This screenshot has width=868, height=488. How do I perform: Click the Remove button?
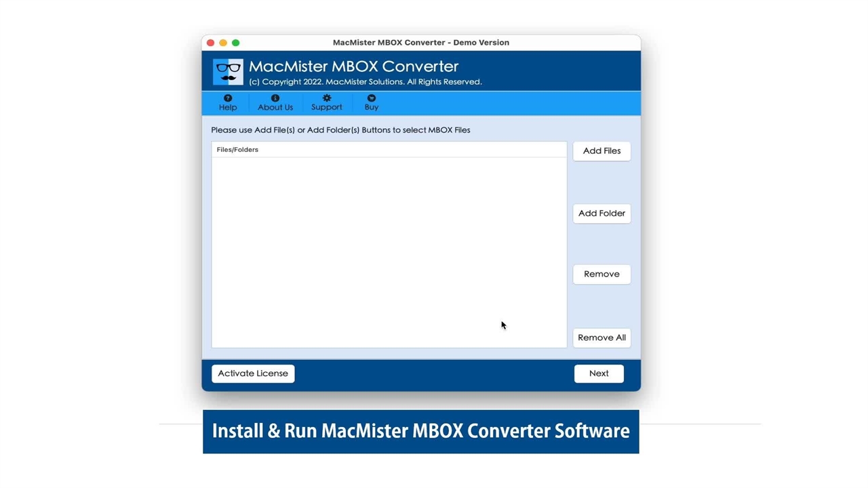601,274
